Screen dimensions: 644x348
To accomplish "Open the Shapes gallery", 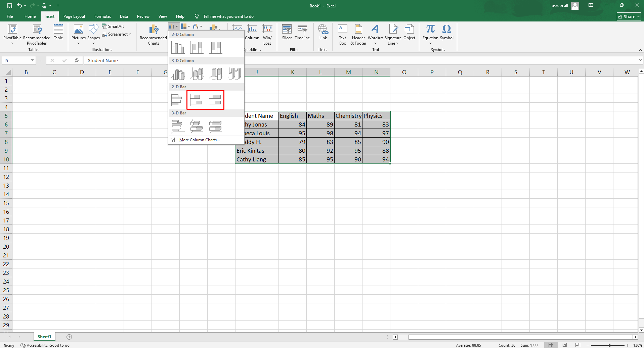I will coord(93,34).
